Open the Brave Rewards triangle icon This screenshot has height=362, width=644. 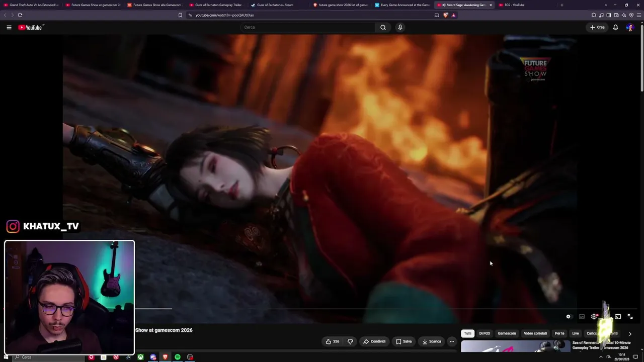tap(453, 15)
